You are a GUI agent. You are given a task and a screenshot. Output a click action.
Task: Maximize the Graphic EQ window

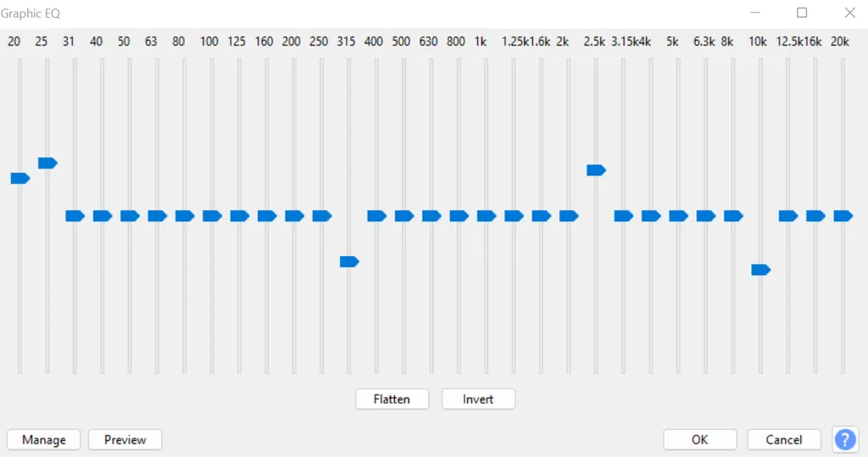click(802, 13)
